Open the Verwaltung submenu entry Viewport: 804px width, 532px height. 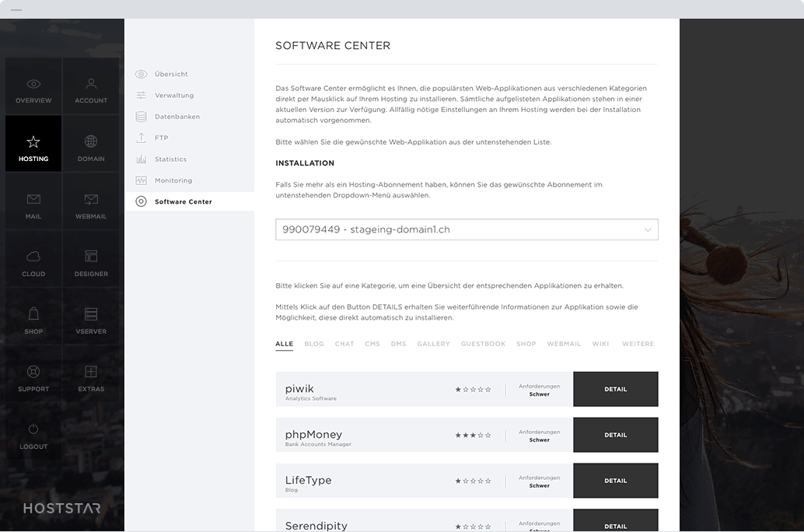174,96
